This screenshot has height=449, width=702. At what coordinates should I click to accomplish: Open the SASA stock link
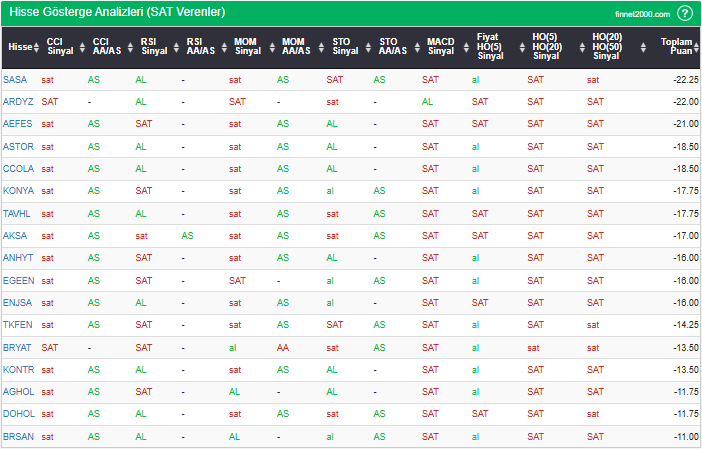point(15,80)
